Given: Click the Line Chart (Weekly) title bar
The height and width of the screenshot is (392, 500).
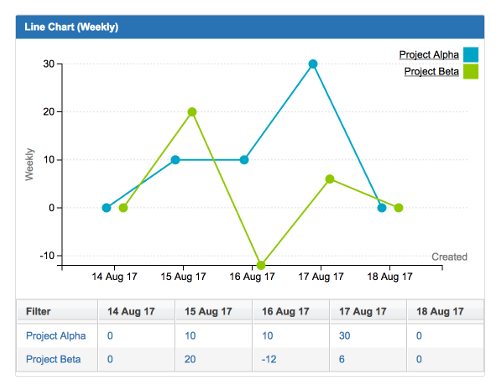Looking at the screenshot, I should click(250, 27).
